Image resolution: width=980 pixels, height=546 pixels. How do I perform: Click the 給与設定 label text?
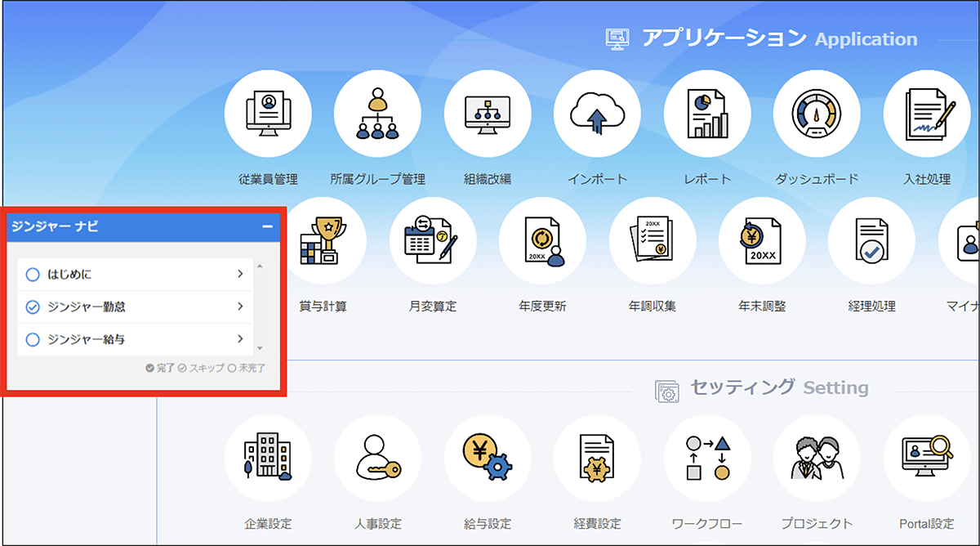488,524
